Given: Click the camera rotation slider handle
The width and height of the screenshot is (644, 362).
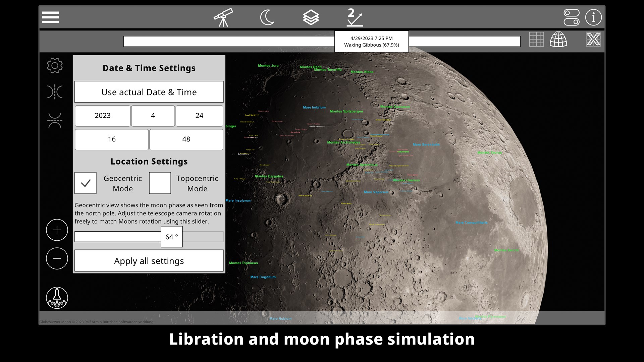Looking at the screenshot, I should coord(171,237).
